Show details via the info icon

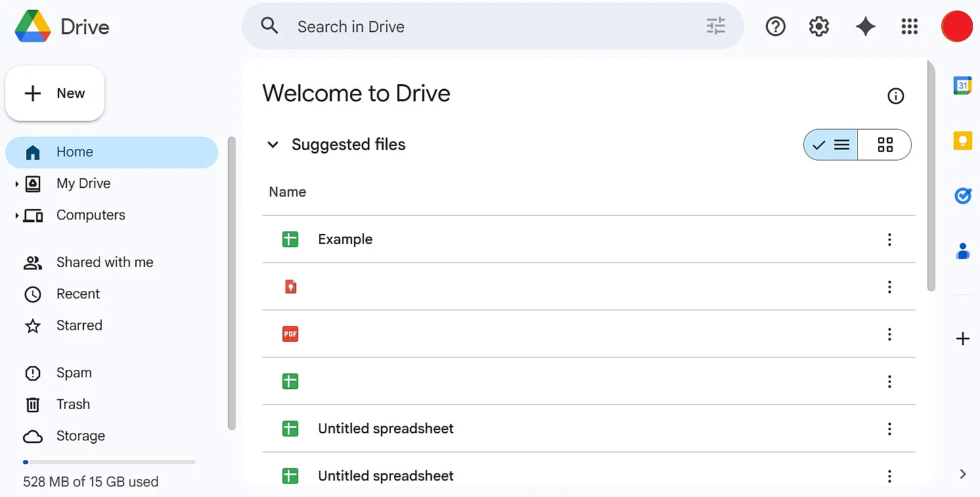coord(895,97)
